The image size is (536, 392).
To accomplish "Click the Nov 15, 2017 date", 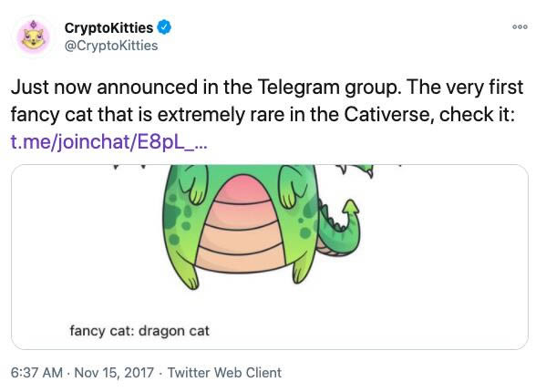I will [x=114, y=373].
